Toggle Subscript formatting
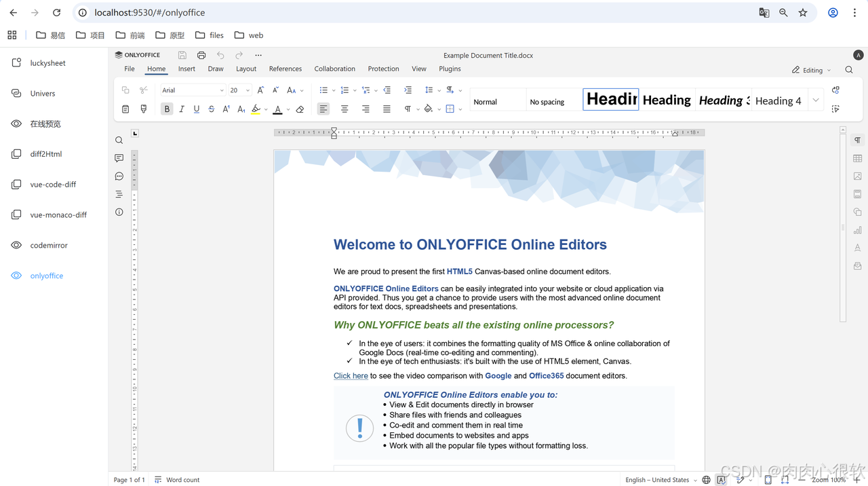The image size is (868, 486). (x=241, y=109)
